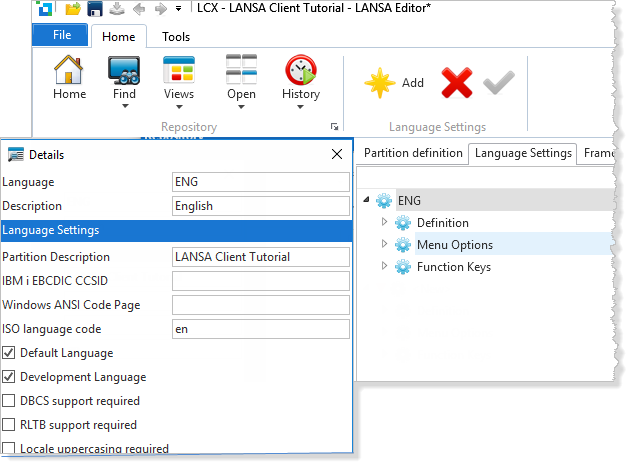Click the Add button label
This screenshot has height=475, width=631.
(x=413, y=83)
